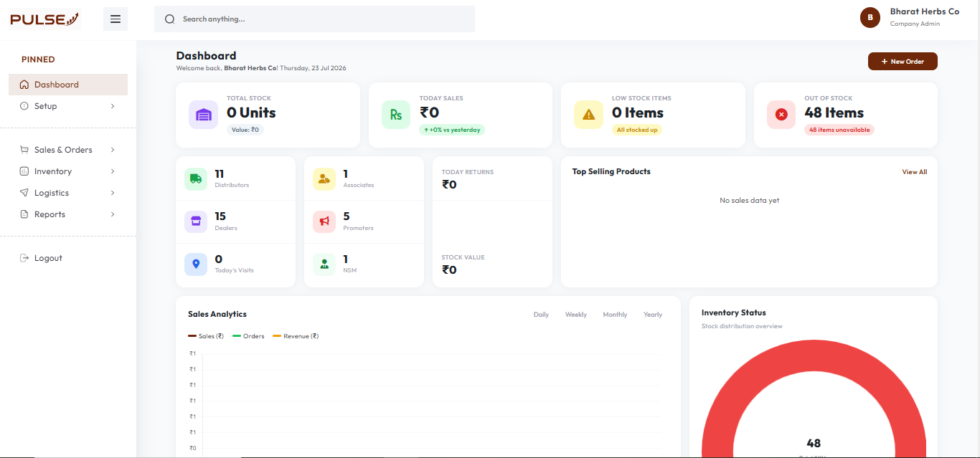This screenshot has width=980, height=458.
Task: Click the All stocked up badge
Action: [x=637, y=130]
